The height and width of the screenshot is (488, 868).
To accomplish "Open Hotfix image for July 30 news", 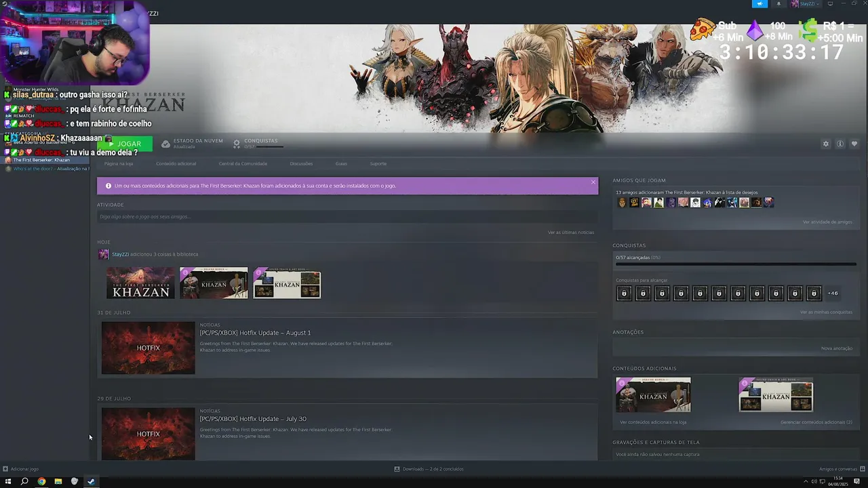I will click(148, 434).
